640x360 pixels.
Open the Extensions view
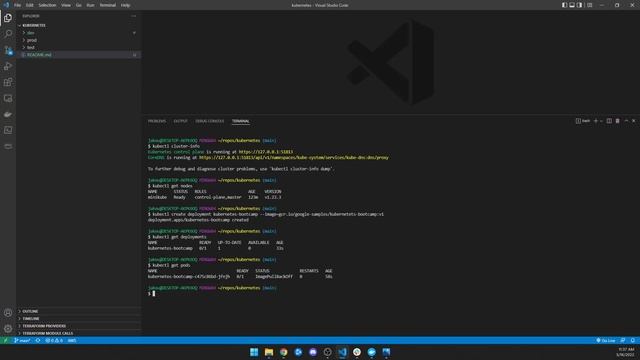click(x=8, y=82)
